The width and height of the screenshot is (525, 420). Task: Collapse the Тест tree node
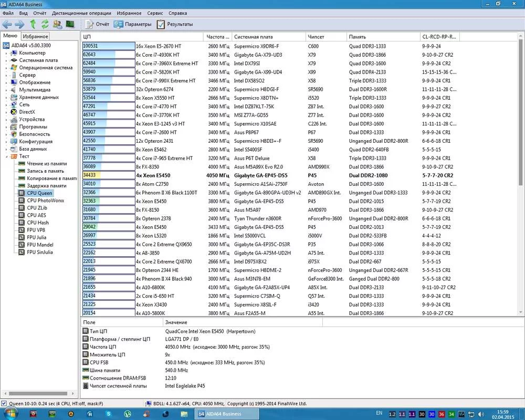(x=6, y=156)
